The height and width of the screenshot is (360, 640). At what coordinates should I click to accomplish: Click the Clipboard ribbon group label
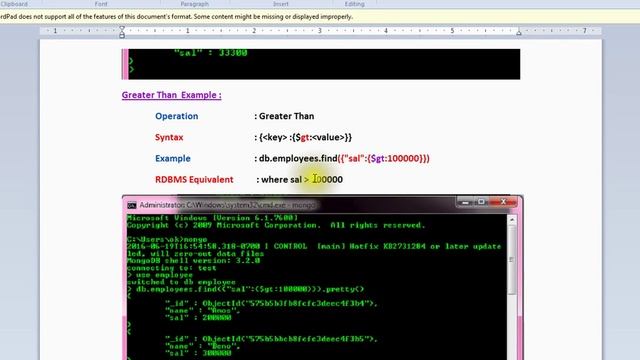pos(14,4)
